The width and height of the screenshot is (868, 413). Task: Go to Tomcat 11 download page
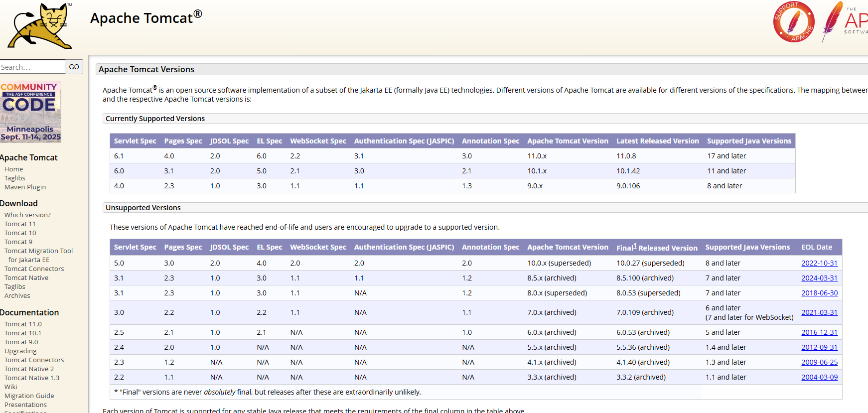pos(20,224)
